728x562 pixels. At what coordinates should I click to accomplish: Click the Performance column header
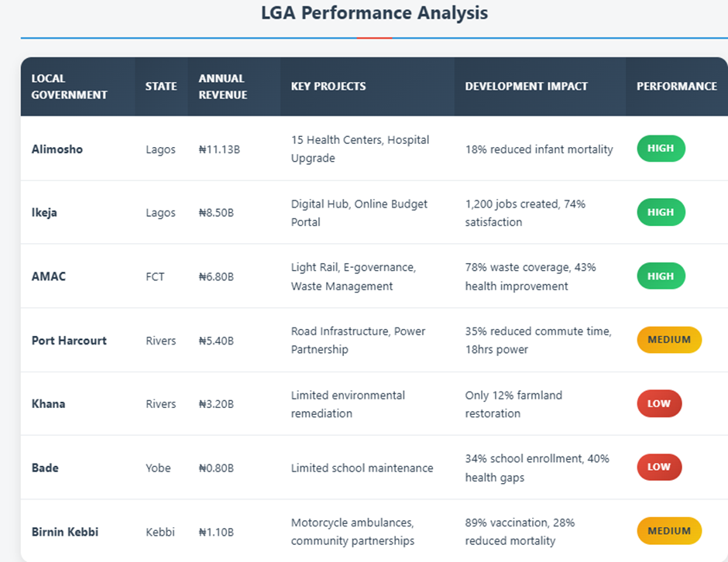point(676,87)
